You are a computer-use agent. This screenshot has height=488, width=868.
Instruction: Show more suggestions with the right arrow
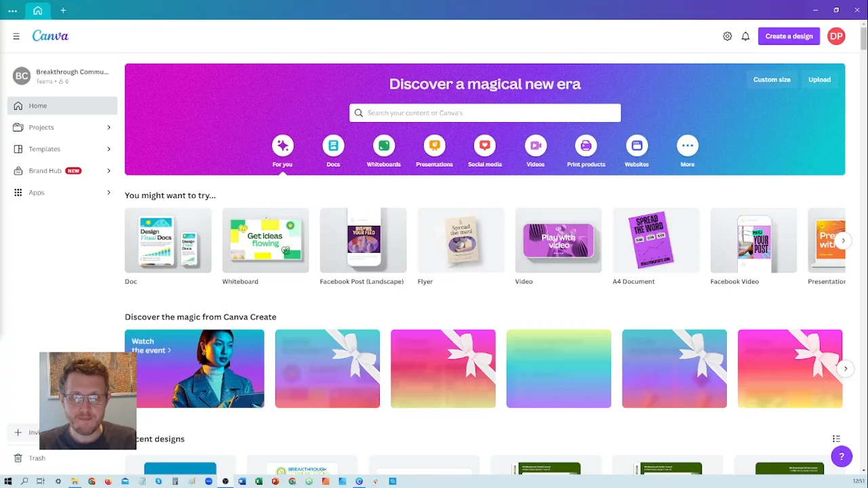843,241
